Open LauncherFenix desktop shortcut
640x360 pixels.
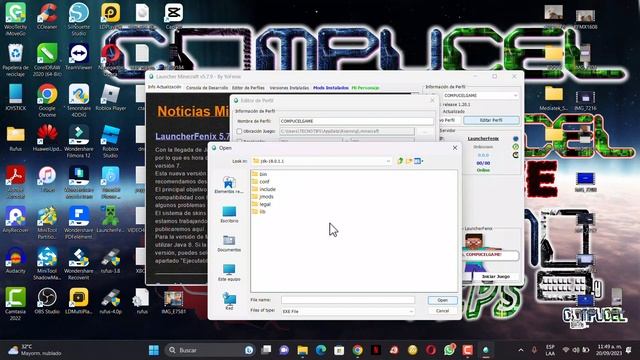coord(110,220)
